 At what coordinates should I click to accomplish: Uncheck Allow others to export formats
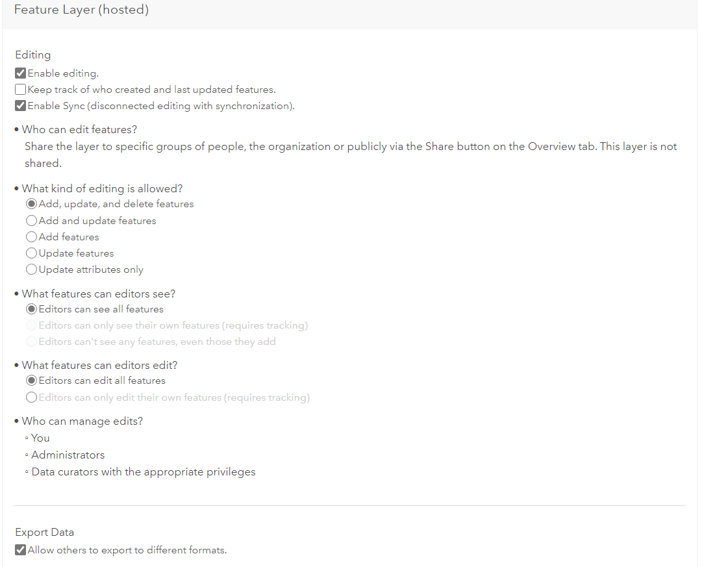click(20, 550)
